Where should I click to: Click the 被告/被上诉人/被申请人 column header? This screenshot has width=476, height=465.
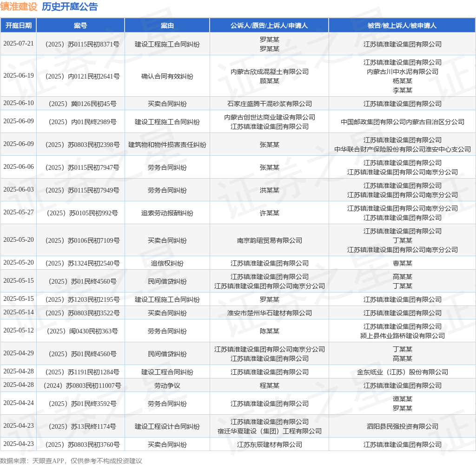click(402, 26)
